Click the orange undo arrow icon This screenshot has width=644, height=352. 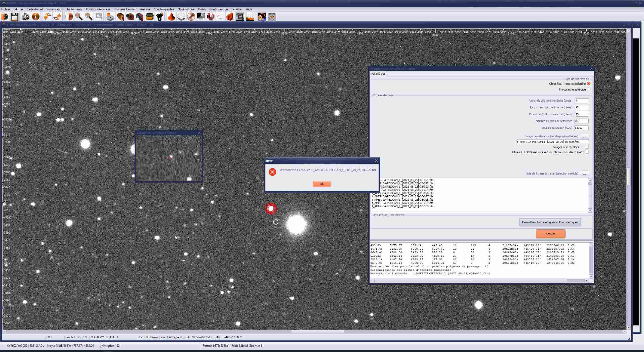(x=47, y=17)
